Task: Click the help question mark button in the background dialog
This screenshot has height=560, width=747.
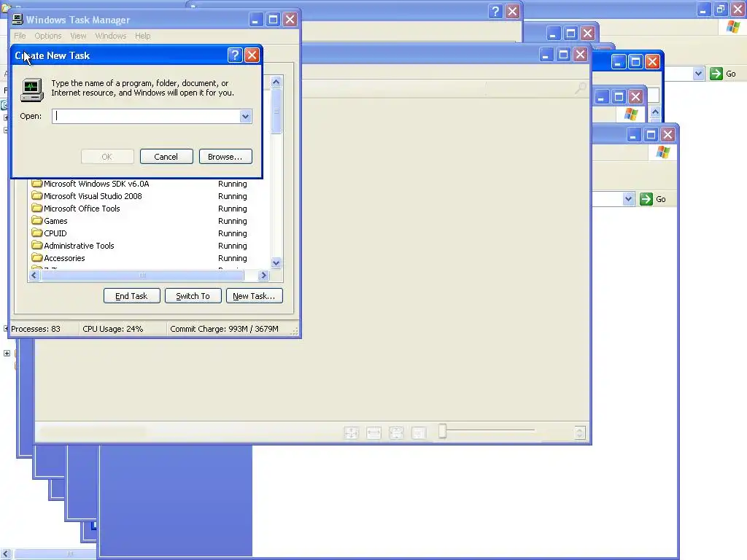Action: (x=495, y=12)
